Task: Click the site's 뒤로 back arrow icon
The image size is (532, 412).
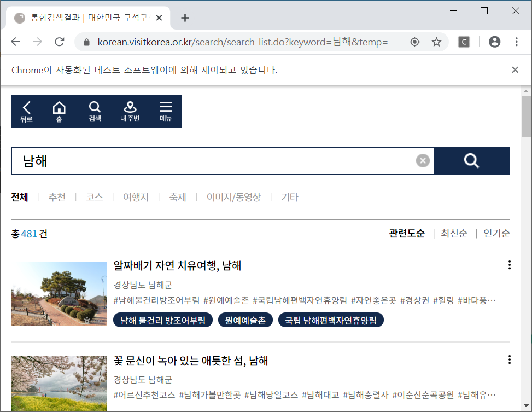Action: pyautogui.click(x=26, y=112)
